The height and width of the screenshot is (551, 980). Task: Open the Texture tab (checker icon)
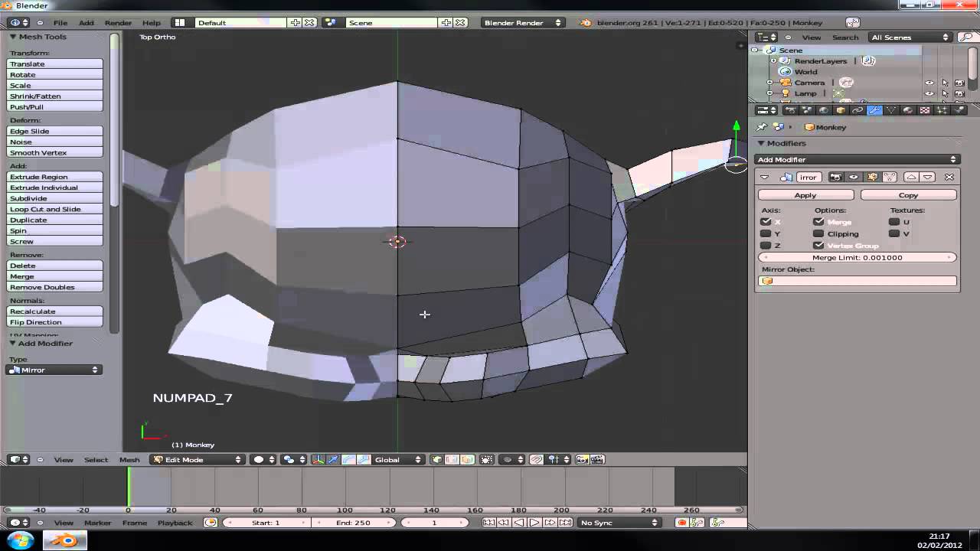coord(925,110)
